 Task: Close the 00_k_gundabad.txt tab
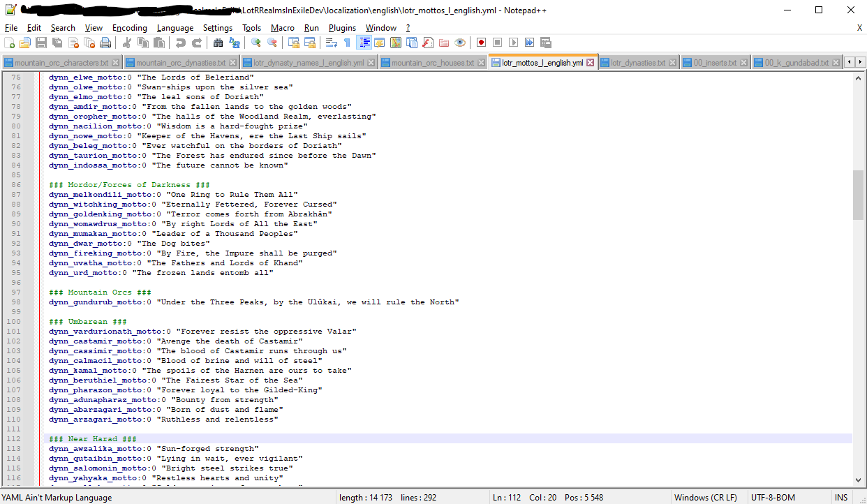(835, 63)
